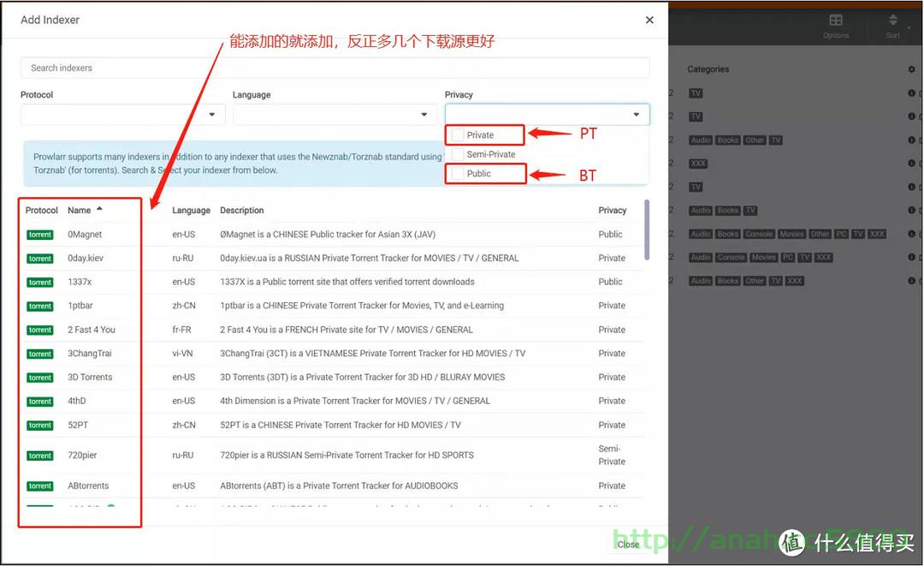Click the indexer list scrollbar
The height and width of the screenshot is (566, 924).
(x=647, y=230)
